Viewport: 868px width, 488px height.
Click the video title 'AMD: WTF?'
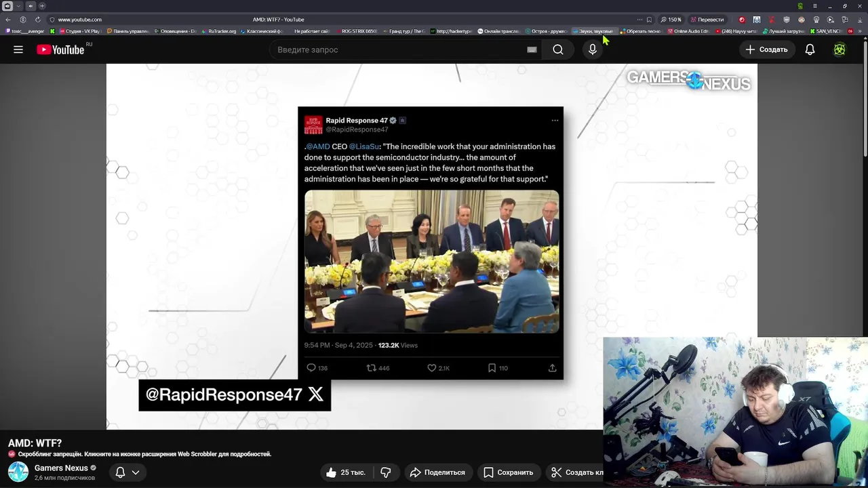click(35, 443)
